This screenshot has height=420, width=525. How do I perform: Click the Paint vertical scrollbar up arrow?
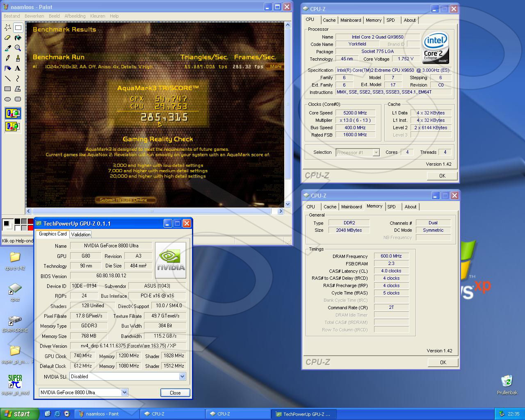coord(288,25)
